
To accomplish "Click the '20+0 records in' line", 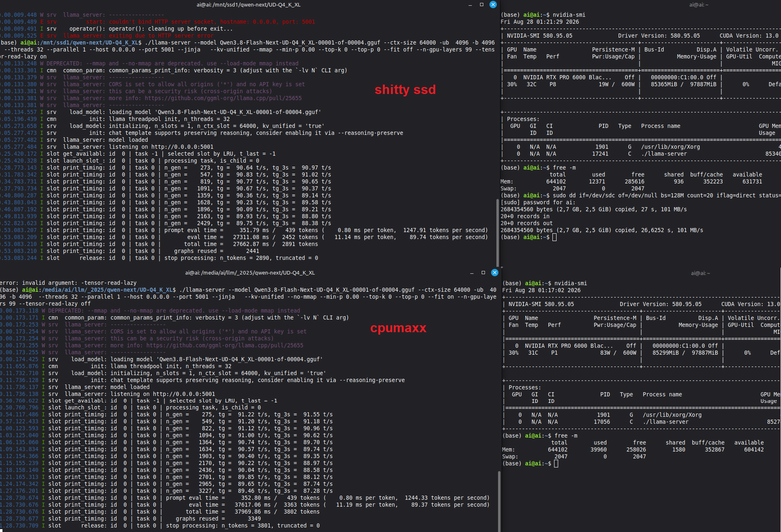I will click(x=525, y=216).
